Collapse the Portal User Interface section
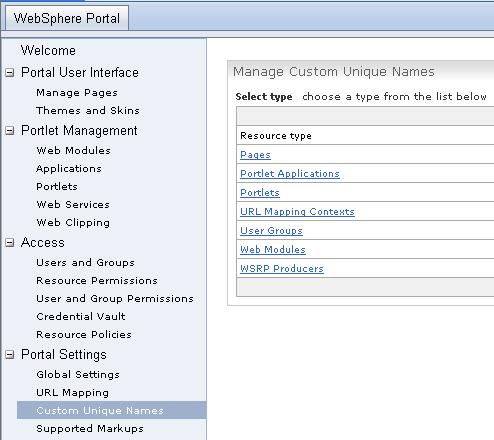 pos(10,73)
